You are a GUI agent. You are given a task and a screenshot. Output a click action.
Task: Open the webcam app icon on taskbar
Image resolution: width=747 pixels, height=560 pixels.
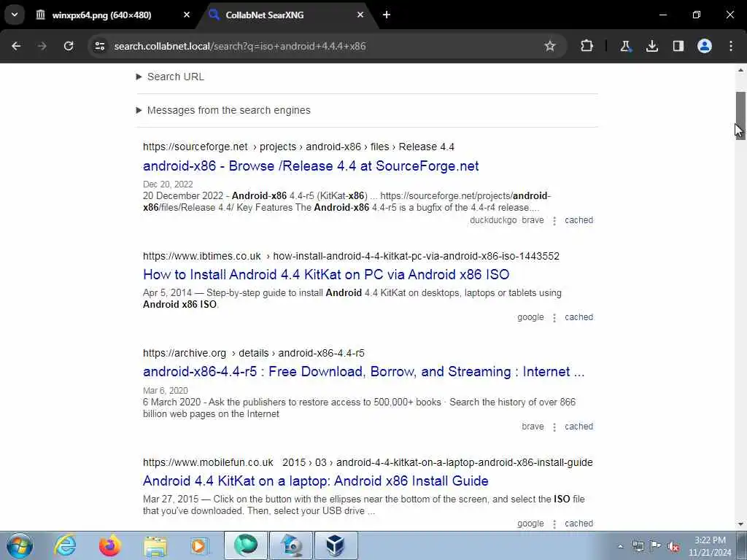291,545
